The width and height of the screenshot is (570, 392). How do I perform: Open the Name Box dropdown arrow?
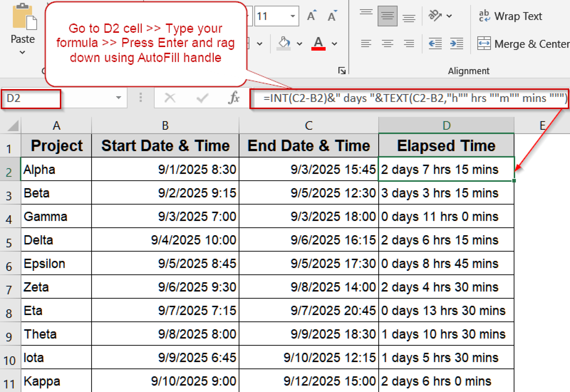click(118, 98)
